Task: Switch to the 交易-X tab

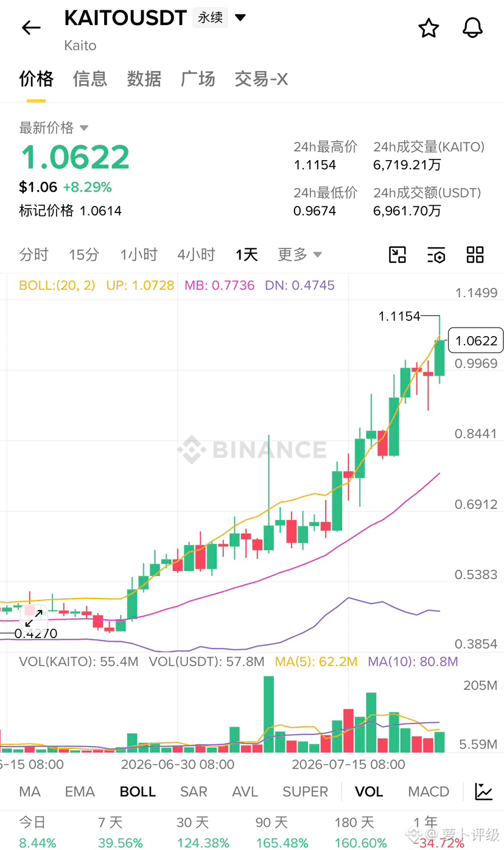Action: click(x=261, y=79)
